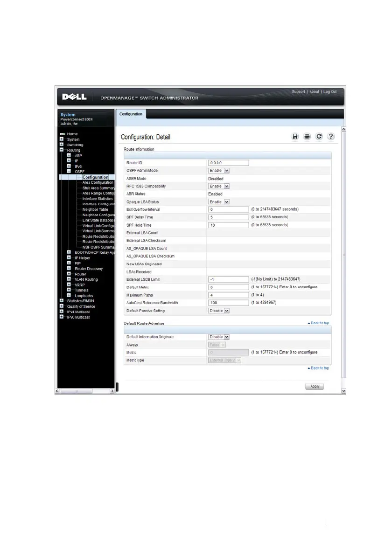The image size is (392, 556).
Task: Click the Exit Overflow Interval field
Action: tap(229, 209)
